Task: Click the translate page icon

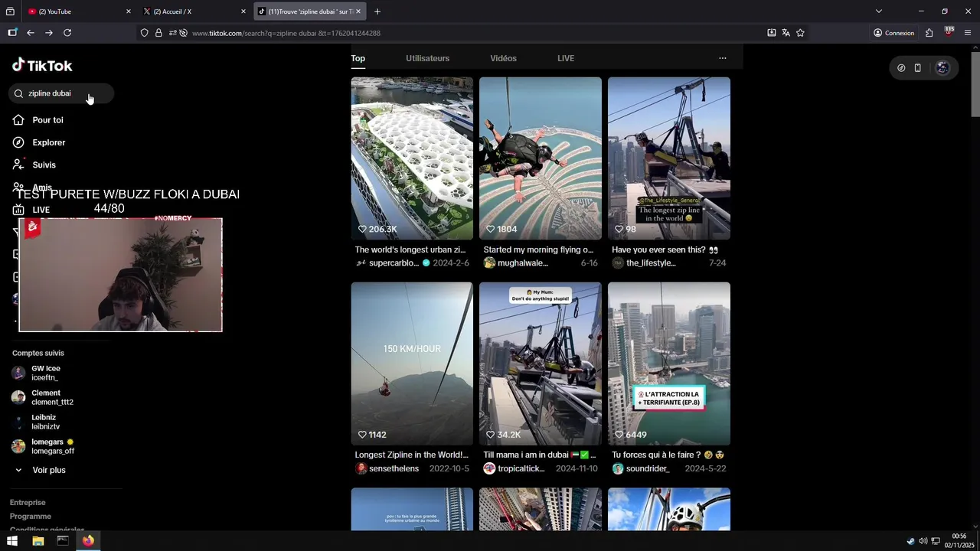Action: pyautogui.click(x=786, y=33)
